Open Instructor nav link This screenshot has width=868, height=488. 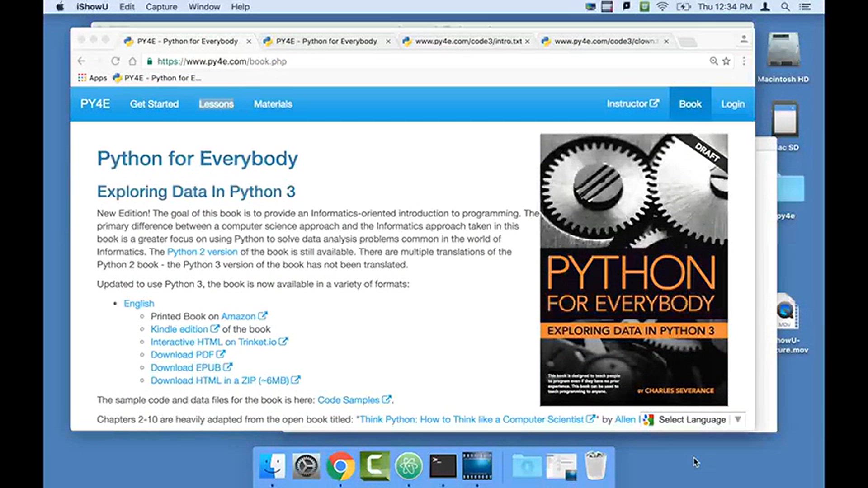633,104
